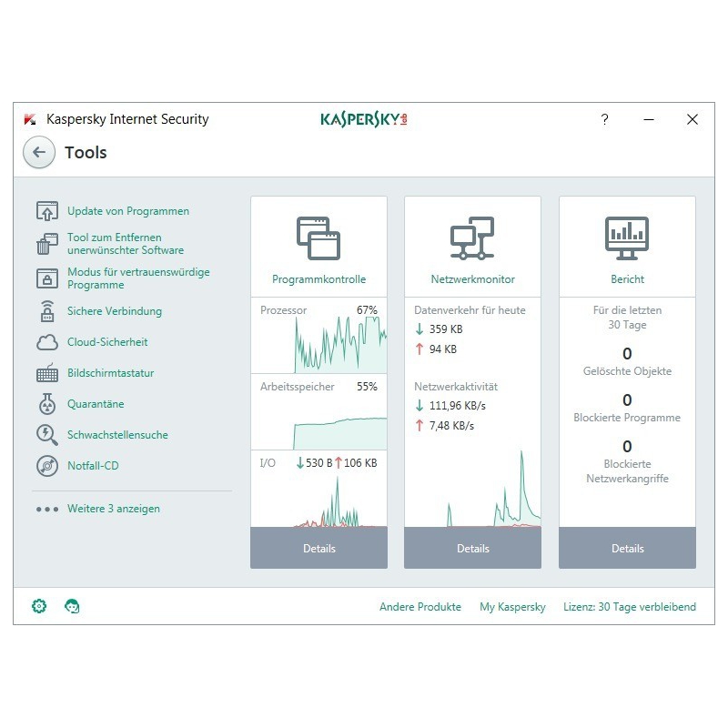728x728 pixels.
Task: Click Details under the Bericht panel
Action: (x=627, y=549)
